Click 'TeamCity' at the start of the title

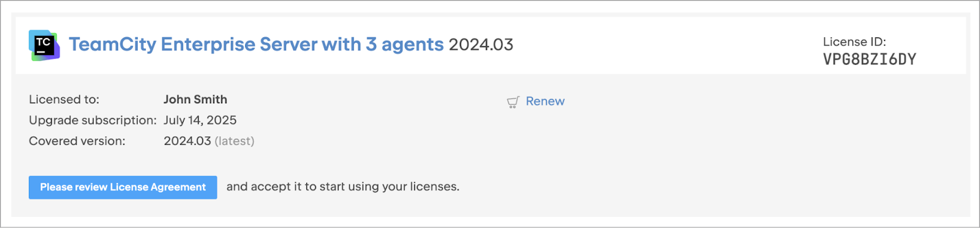(x=112, y=45)
